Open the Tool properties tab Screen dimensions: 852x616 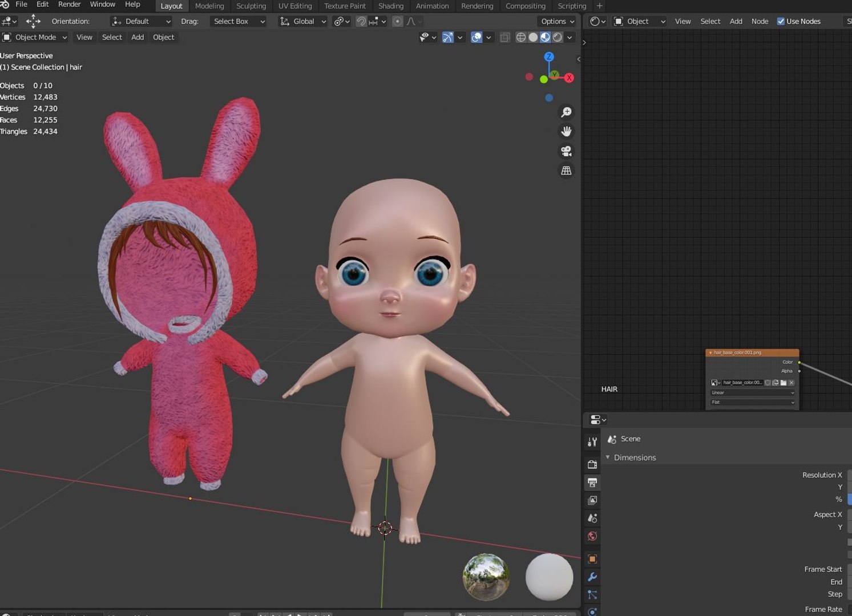point(592,442)
